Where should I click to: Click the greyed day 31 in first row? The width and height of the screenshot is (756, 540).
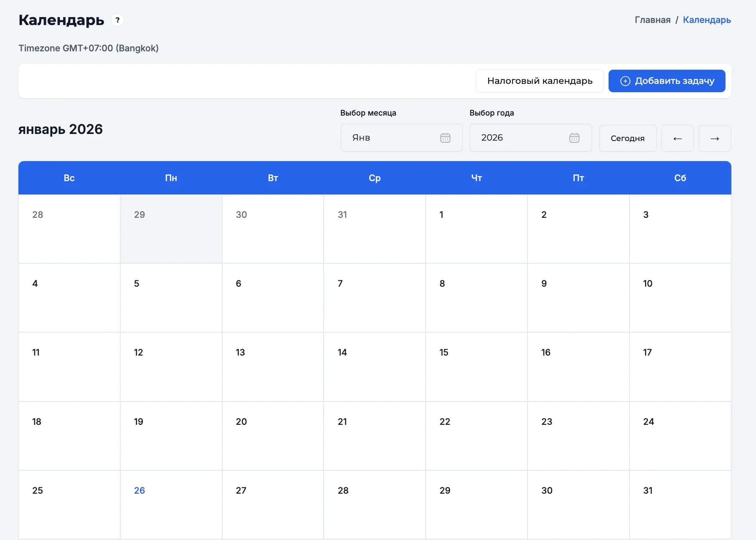point(375,229)
